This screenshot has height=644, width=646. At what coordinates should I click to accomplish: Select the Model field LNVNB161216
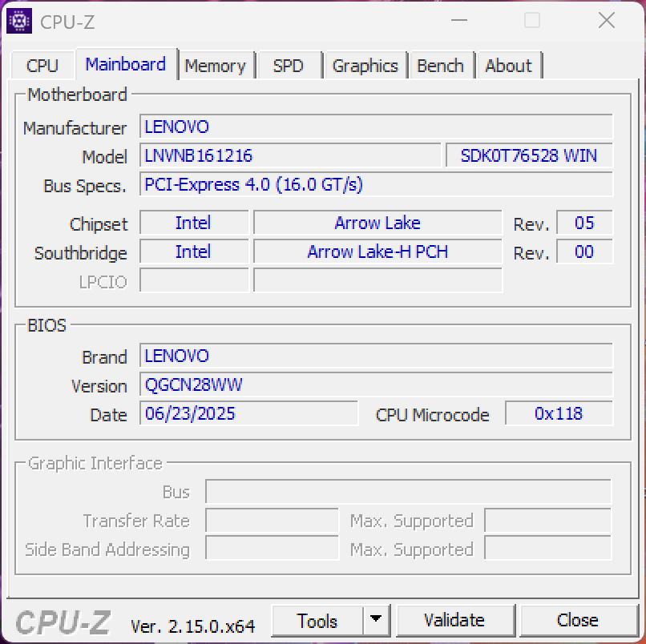coord(290,155)
